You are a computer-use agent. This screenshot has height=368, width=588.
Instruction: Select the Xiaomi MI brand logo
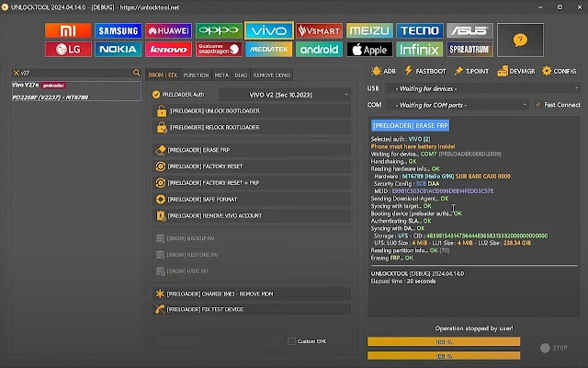pyautogui.click(x=68, y=30)
